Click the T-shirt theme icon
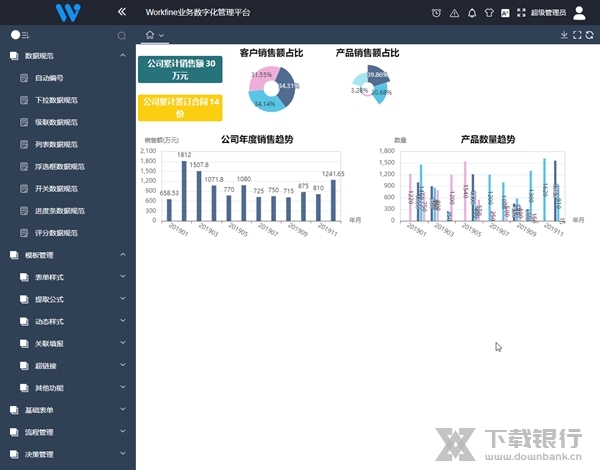The image size is (600, 470). pos(488,13)
